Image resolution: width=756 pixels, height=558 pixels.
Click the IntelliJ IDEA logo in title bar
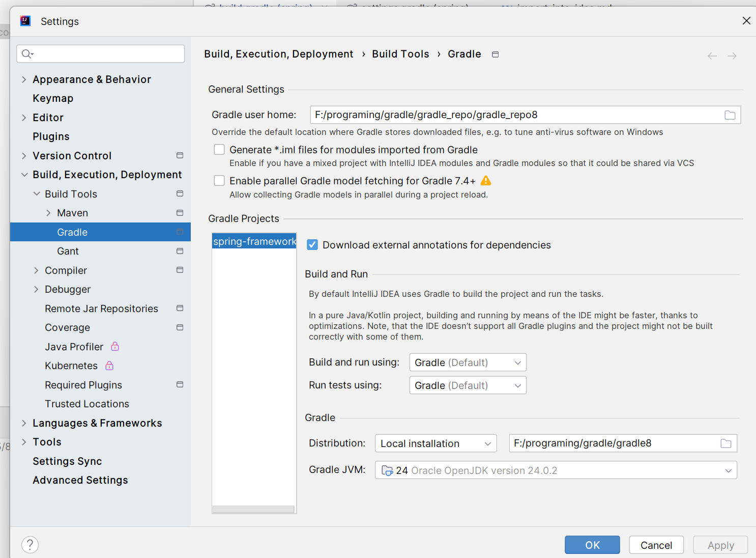25,21
